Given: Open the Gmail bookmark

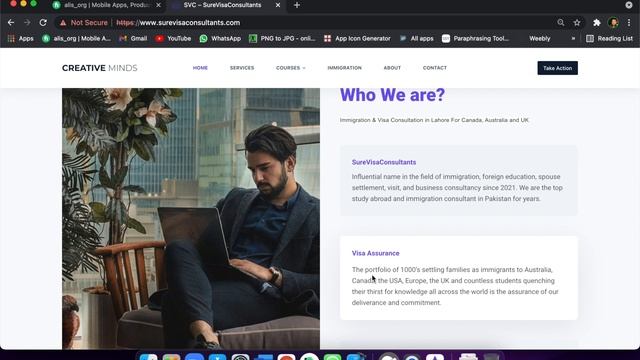Looking at the screenshot, I should click(x=133, y=38).
